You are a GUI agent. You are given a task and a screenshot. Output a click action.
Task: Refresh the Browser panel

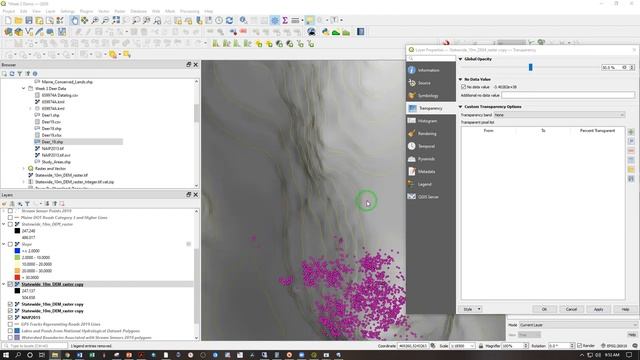coord(12,73)
